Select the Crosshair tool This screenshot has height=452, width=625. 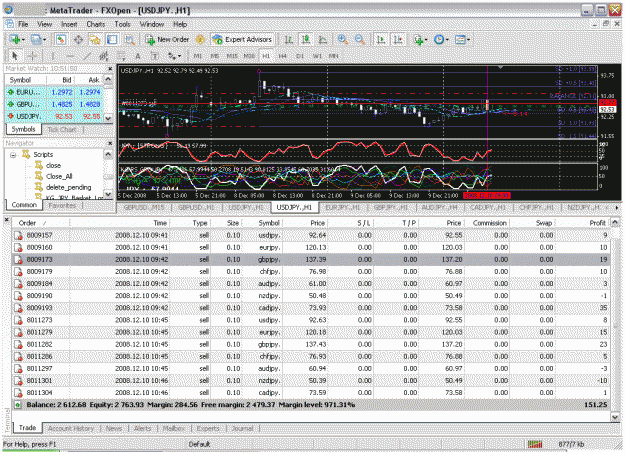[x=32, y=56]
